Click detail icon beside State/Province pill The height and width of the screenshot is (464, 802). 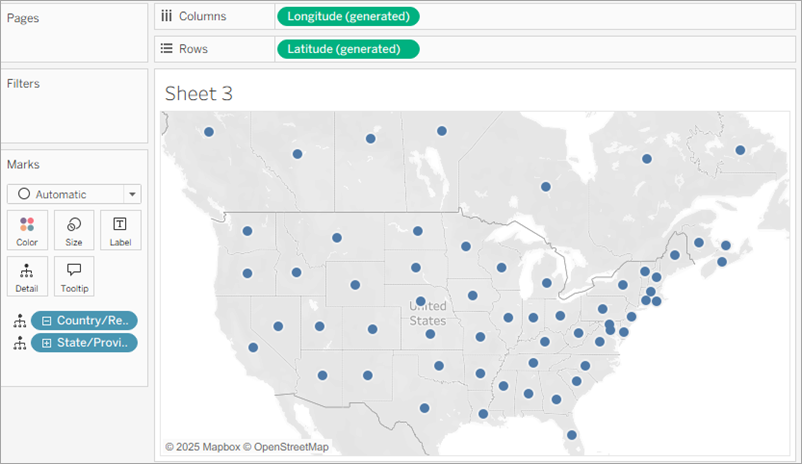coord(18,343)
